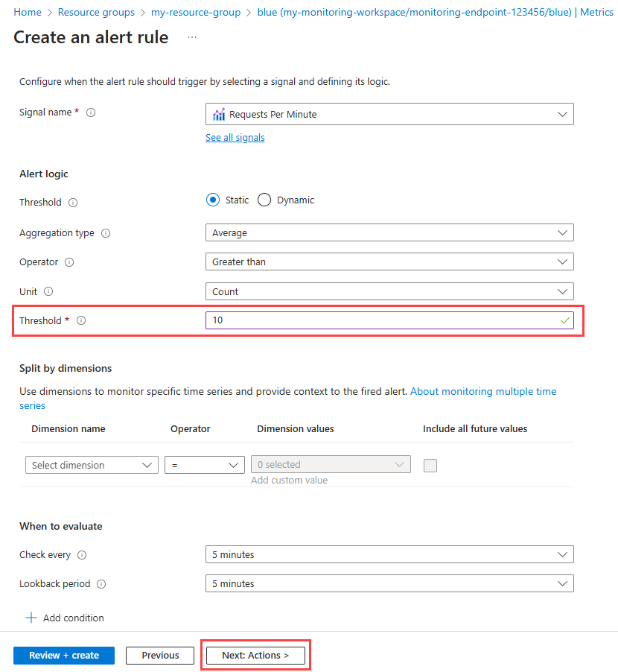Open the Aggregation type Average dropdown
This screenshot has width=618, height=672.
389,233
